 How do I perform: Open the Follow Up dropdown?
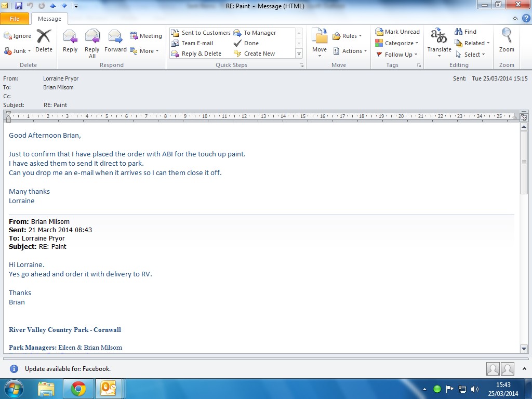(x=396, y=54)
